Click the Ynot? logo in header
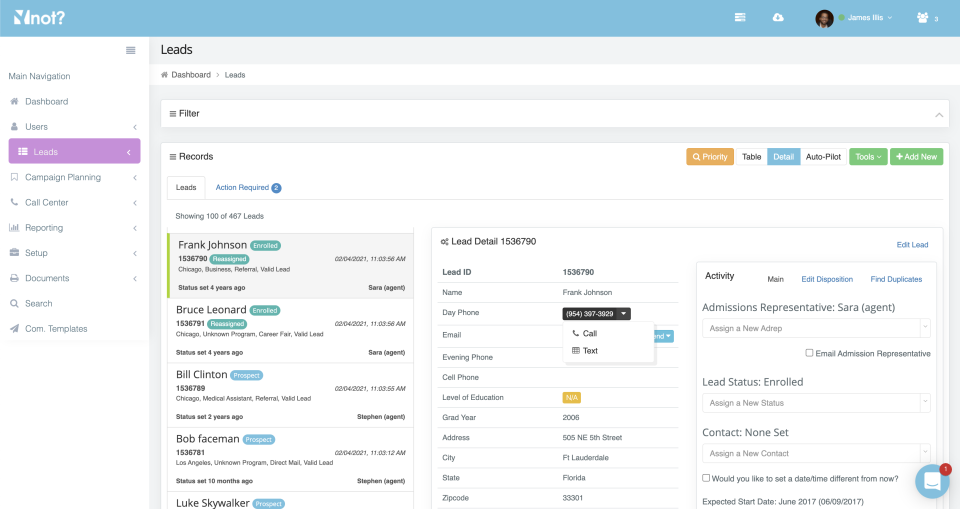This screenshot has height=509, width=960. (x=39, y=18)
